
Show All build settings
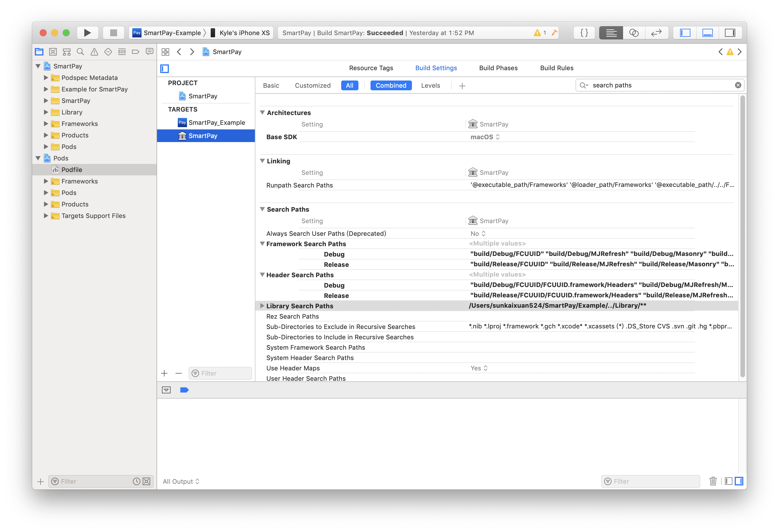click(x=350, y=85)
